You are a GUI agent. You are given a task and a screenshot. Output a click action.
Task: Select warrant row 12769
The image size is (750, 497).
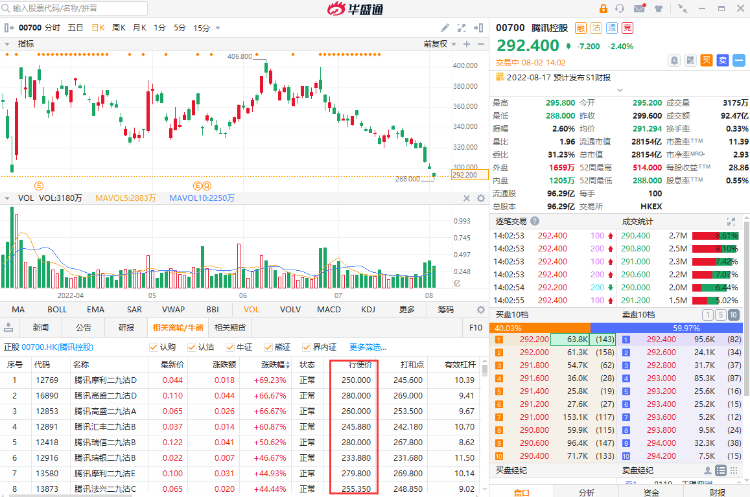[239, 380]
